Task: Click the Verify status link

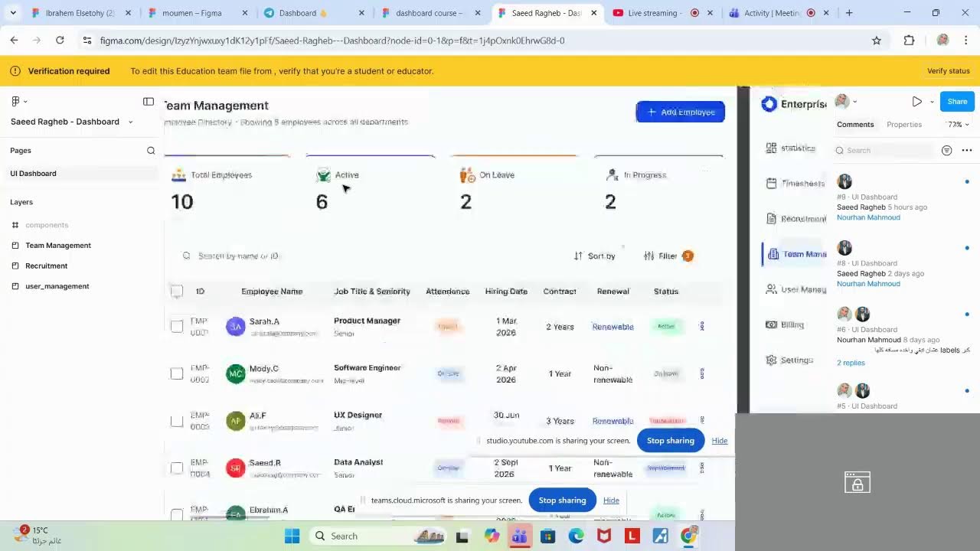Action: click(949, 71)
